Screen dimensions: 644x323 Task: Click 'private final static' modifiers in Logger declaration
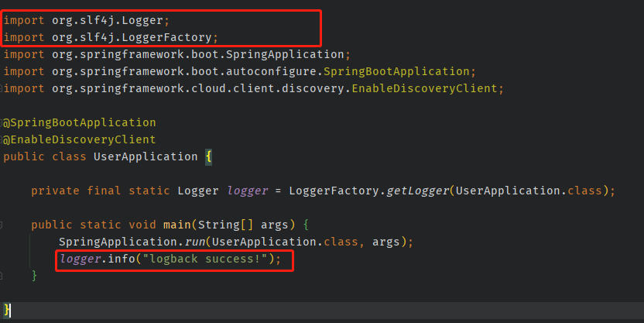pos(100,191)
